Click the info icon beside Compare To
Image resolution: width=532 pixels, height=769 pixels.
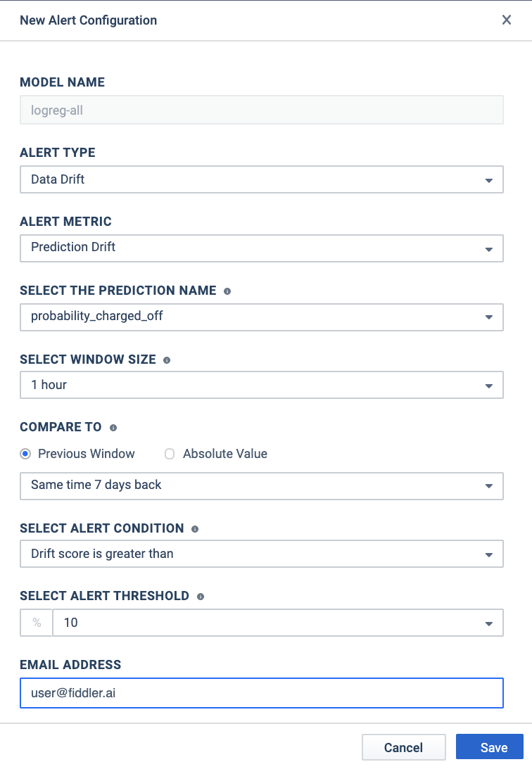click(113, 428)
